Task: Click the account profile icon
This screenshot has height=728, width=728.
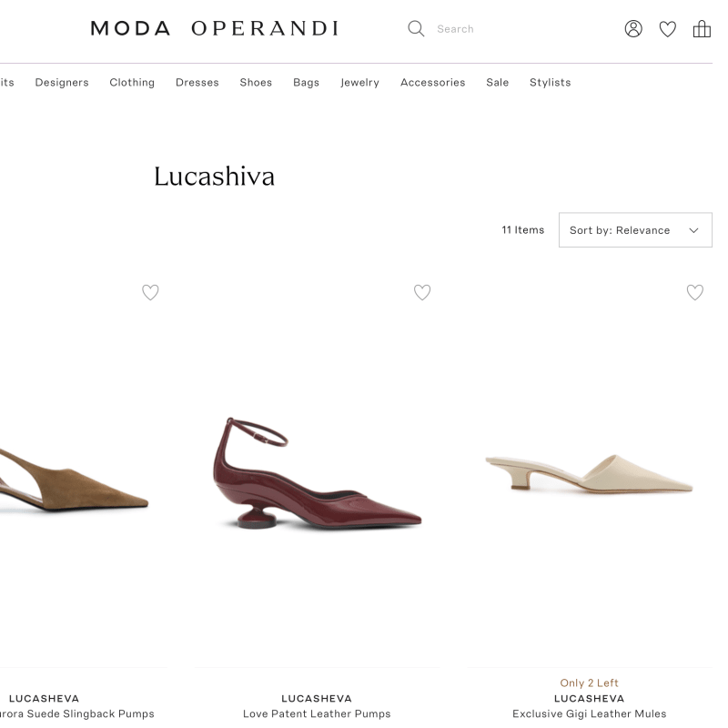Action: click(633, 28)
